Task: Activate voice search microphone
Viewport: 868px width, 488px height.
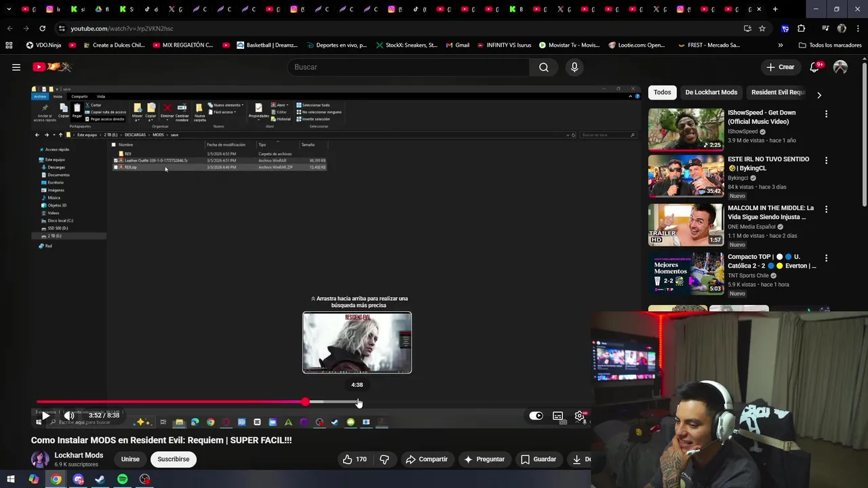Action: point(574,67)
